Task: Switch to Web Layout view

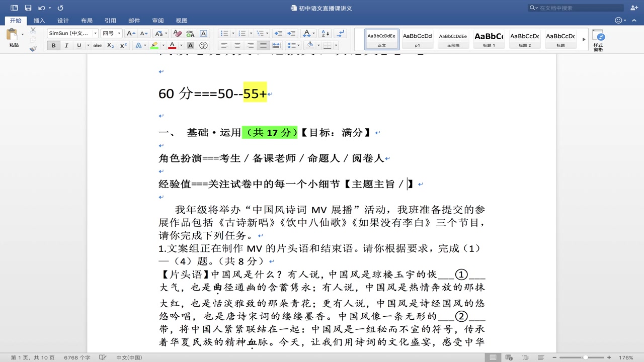Action: [x=509, y=357]
